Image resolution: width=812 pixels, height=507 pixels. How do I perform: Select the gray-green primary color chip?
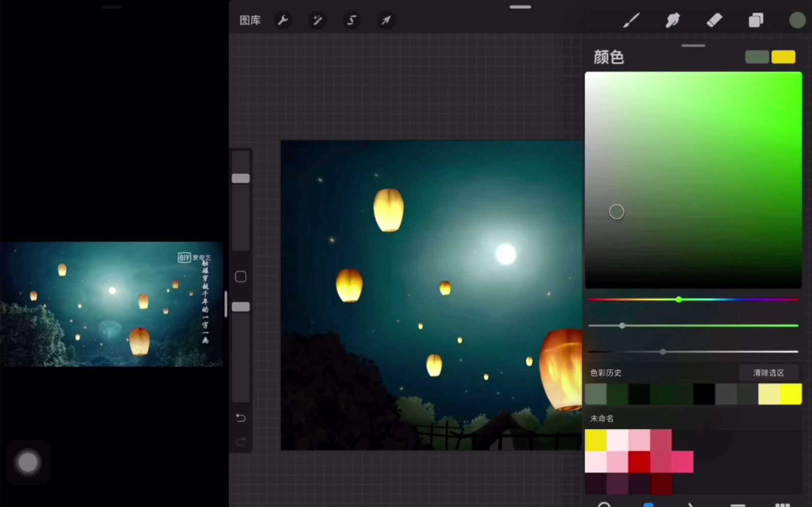(x=757, y=57)
